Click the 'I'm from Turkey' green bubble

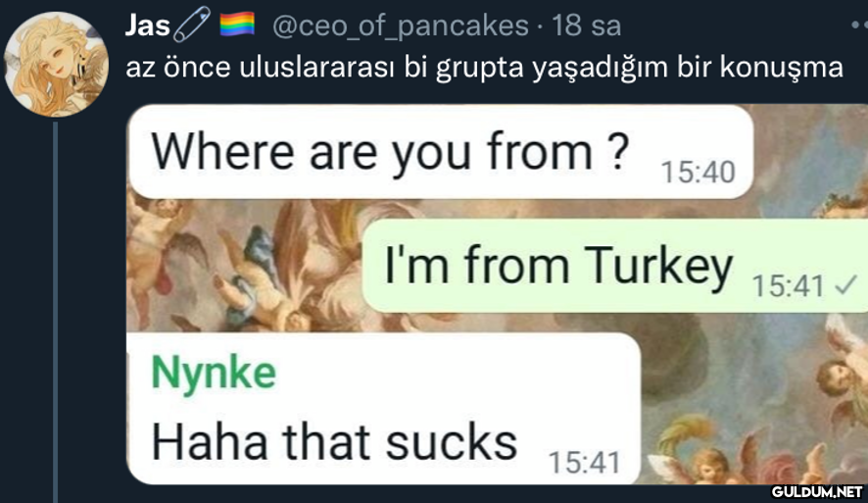coord(615,266)
